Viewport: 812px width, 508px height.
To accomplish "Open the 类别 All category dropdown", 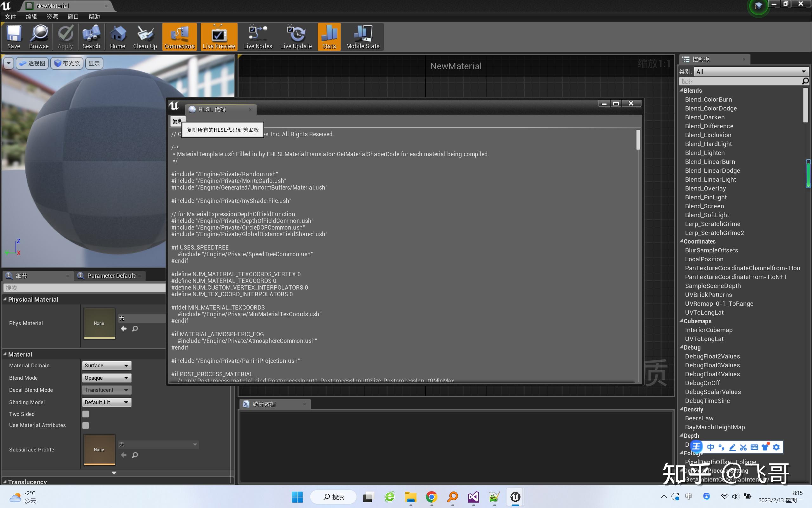I will click(751, 71).
